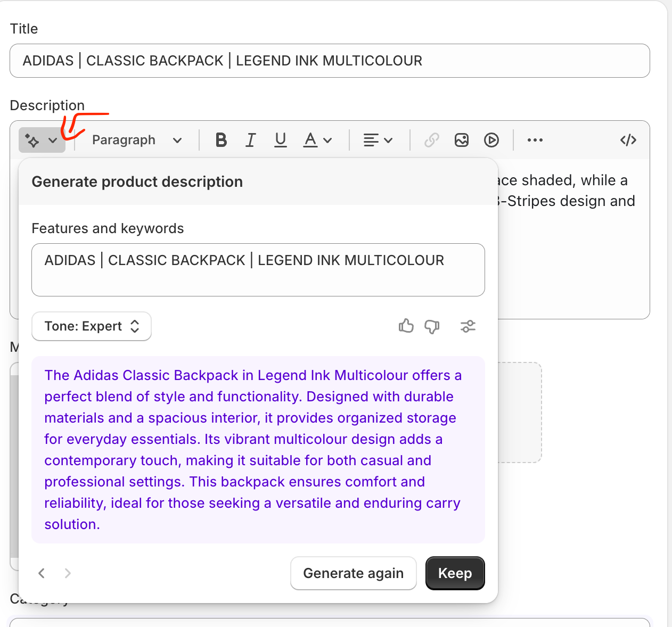This screenshot has width=672, height=627.
Task: Click the Keep button
Action: 455,573
